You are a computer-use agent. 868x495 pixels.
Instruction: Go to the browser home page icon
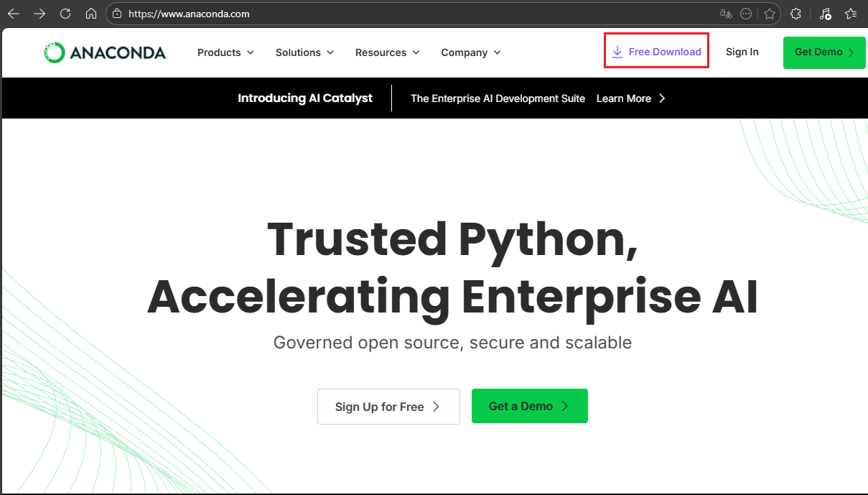[x=91, y=14]
